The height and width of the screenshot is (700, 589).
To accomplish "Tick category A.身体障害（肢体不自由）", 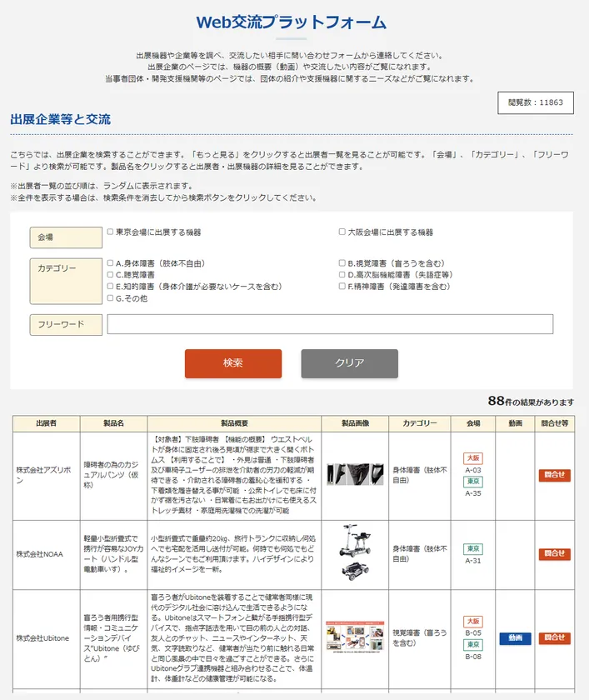I will [110, 263].
